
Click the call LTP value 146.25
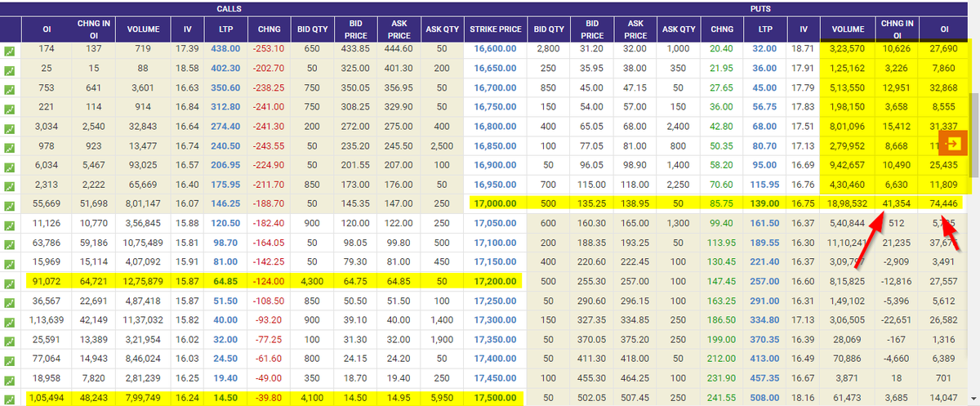(225, 204)
